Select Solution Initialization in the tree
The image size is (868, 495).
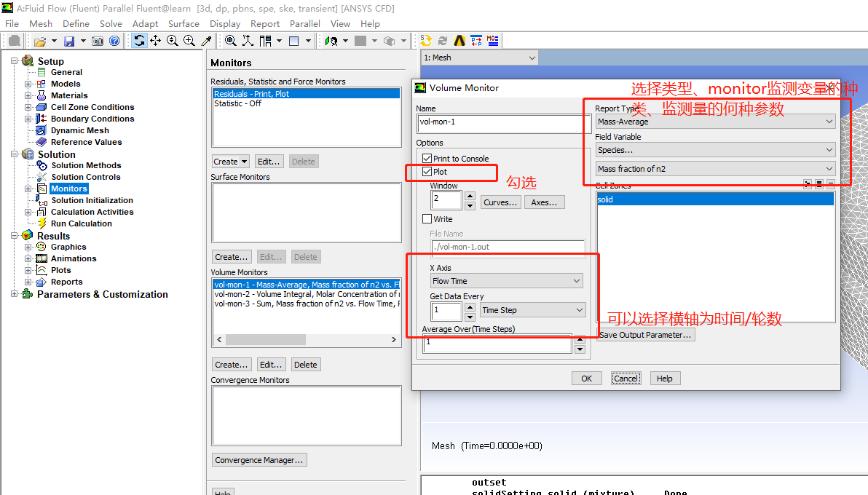92,200
